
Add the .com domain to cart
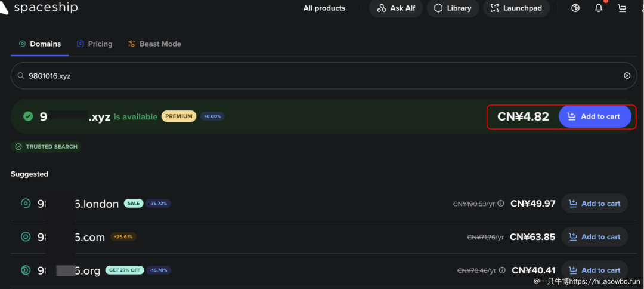(595, 237)
